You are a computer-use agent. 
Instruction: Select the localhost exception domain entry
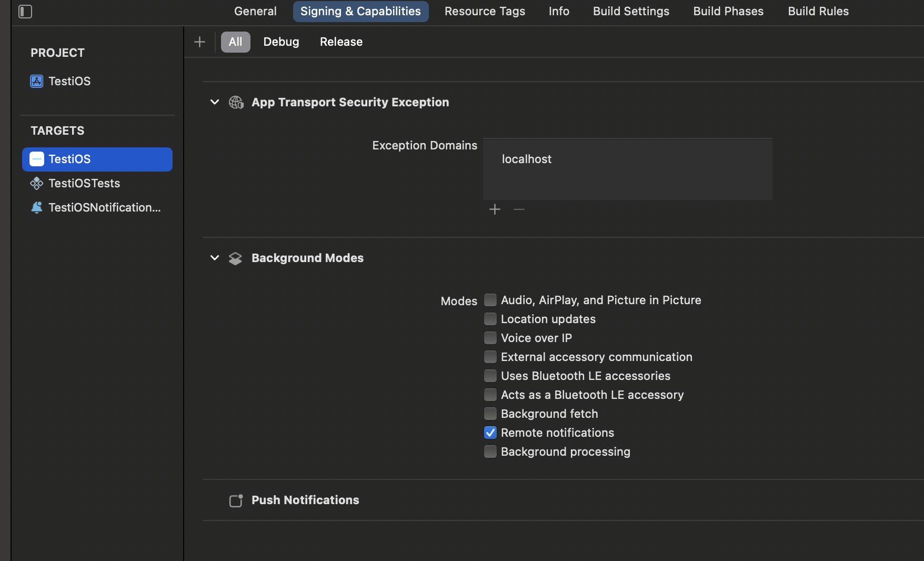(x=527, y=159)
